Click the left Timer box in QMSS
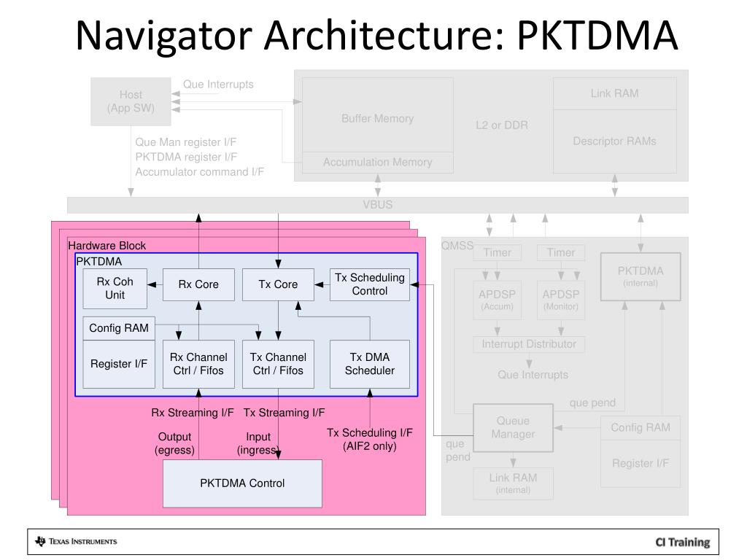 (x=497, y=252)
